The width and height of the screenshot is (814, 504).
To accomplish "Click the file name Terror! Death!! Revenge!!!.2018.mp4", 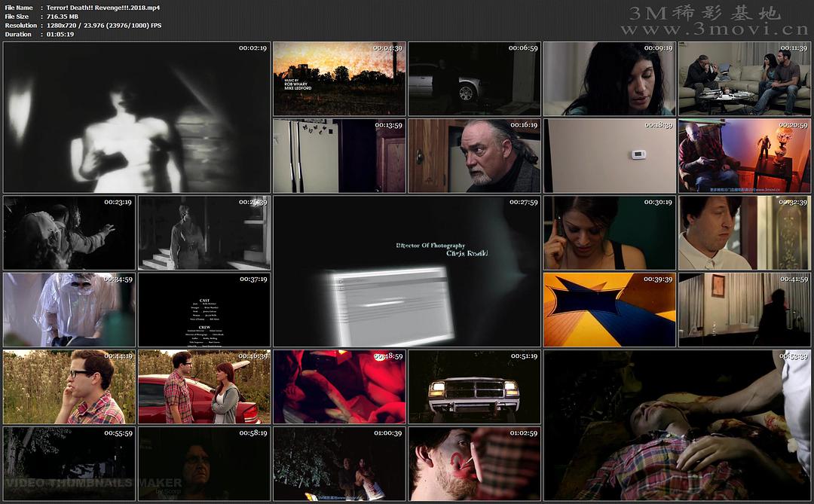I will (x=103, y=8).
